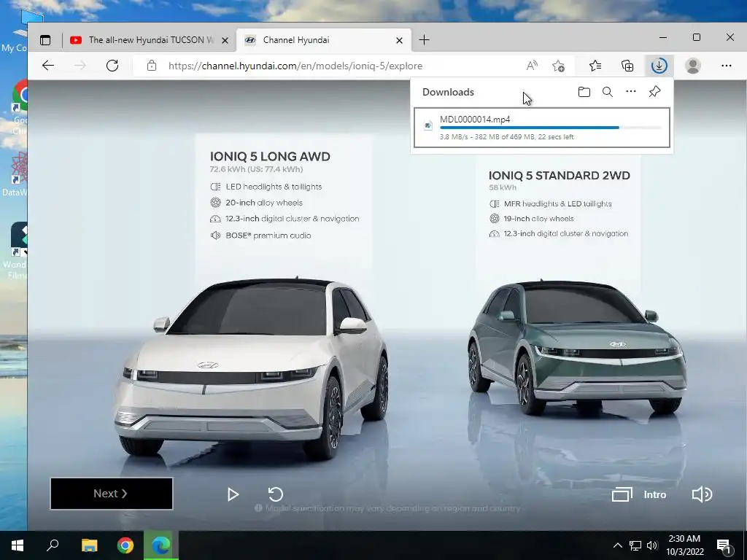Open network status in system tray
Screen dimensions: 747x560
pos(635,545)
